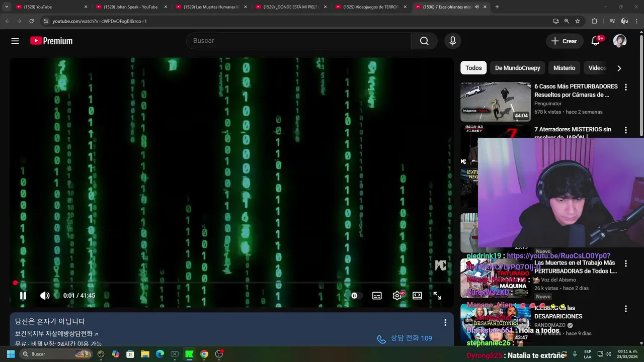Viewport: 644px width, 362px height.
Task: Go back to previous page
Action: point(7,21)
